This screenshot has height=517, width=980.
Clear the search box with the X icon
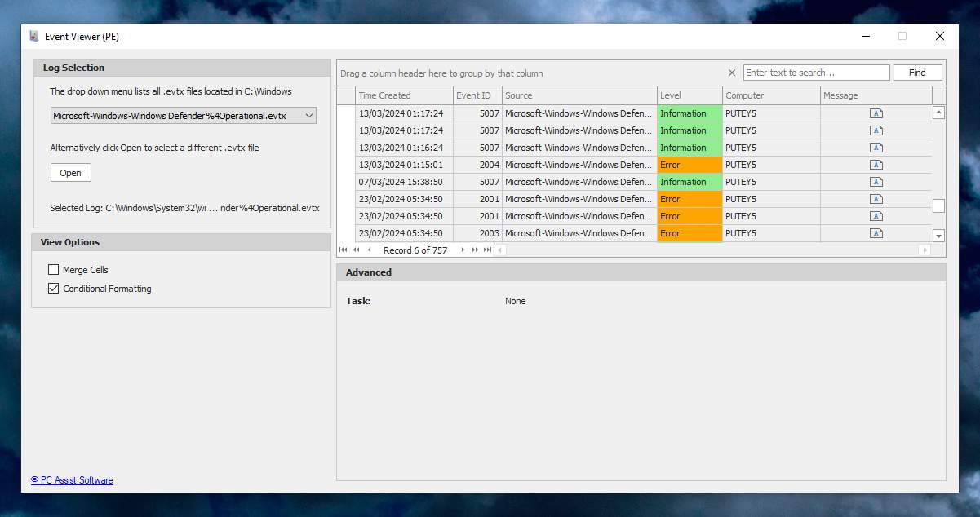point(731,73)
